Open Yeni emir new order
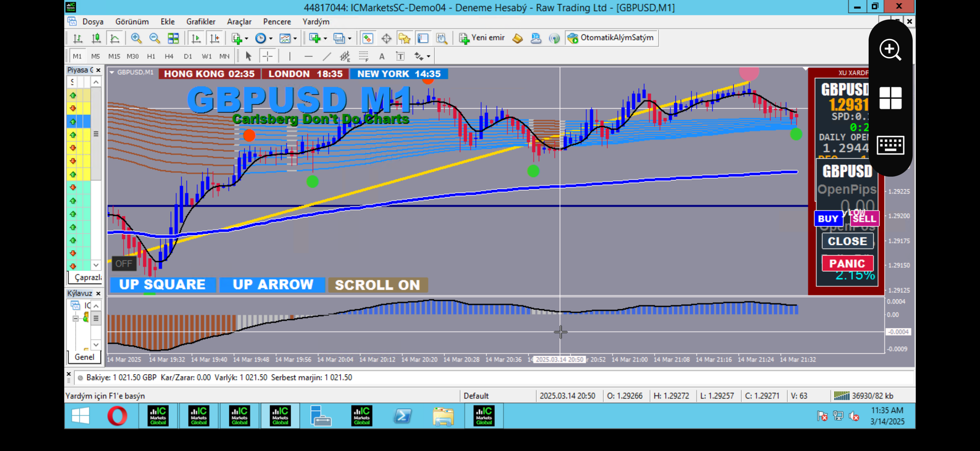The image size is (980, 451). point(482,38)
